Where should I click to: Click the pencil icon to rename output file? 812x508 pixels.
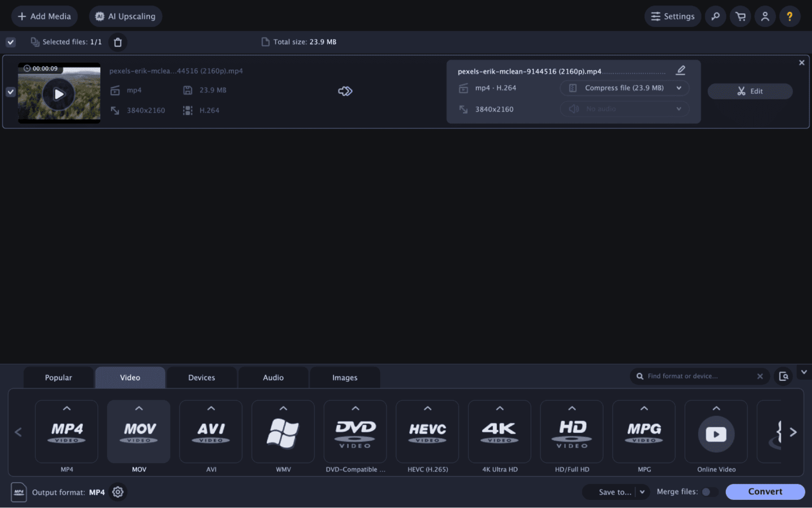[x=680, y=70]
